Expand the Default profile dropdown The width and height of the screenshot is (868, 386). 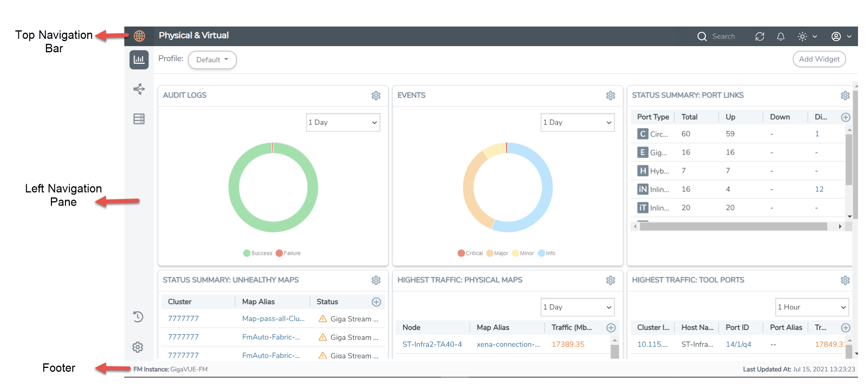pos(212,60)
